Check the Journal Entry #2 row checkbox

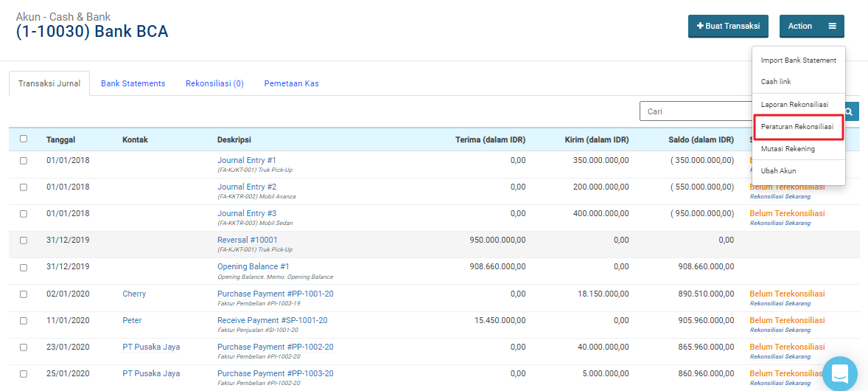pos(24,187)
